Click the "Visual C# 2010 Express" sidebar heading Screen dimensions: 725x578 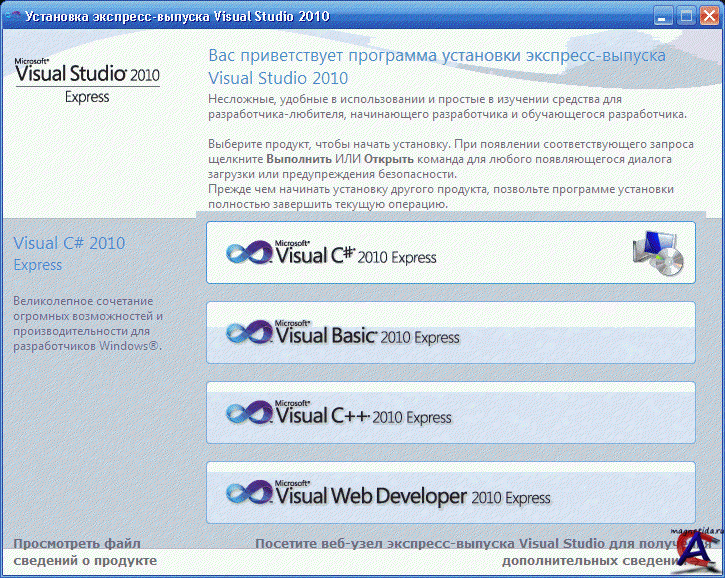(x=69, y=243)
